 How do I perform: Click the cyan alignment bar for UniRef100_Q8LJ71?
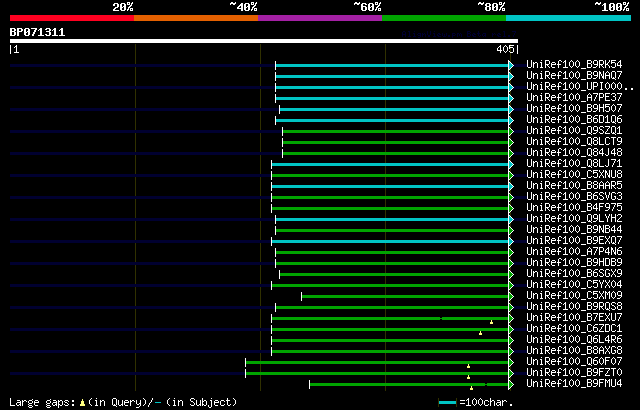(x=390, y=164)
